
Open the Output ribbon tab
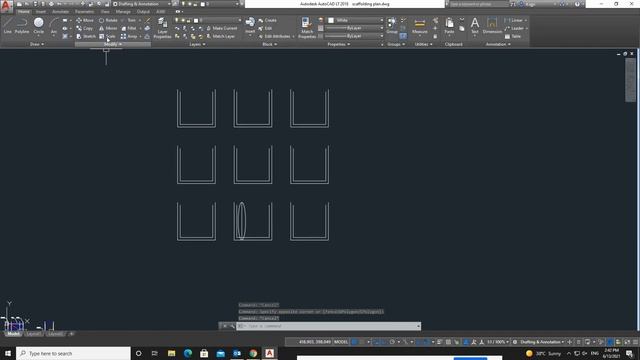click(143, 11)
